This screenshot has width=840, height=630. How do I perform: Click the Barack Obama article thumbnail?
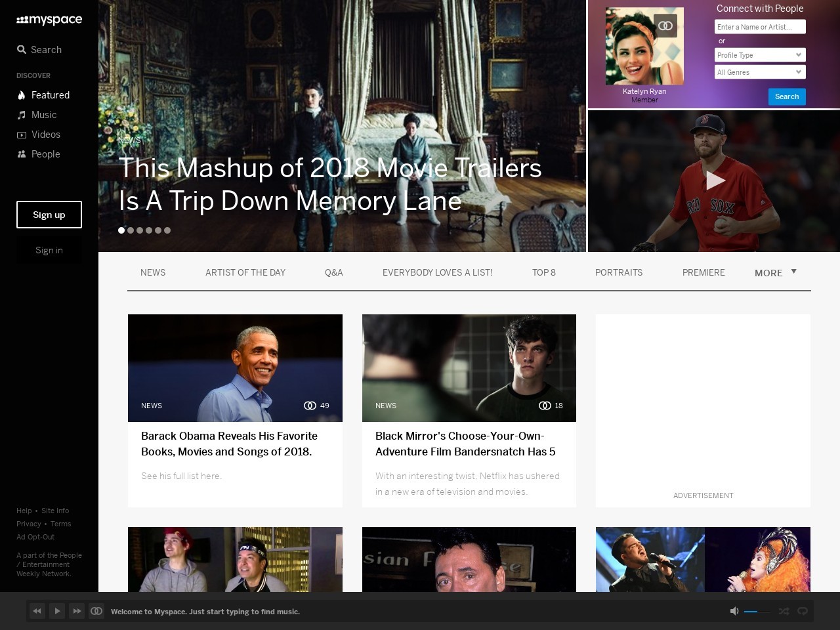point(235,368)
